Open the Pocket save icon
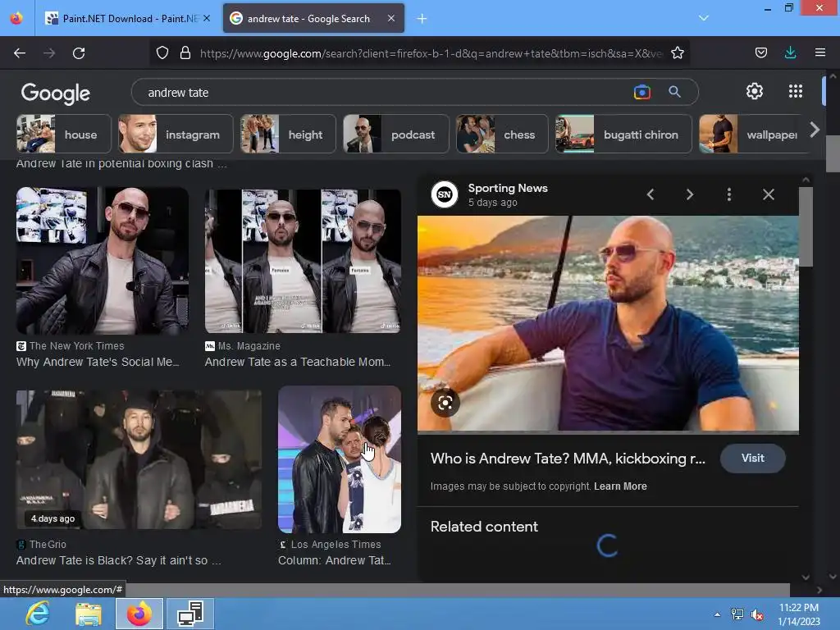 (x=761, y=52)
